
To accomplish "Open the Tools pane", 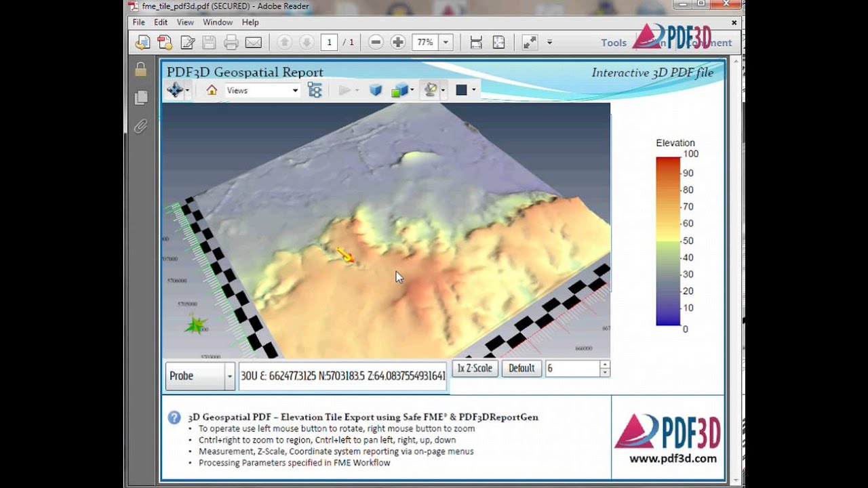I will click(x=614, y=43).
